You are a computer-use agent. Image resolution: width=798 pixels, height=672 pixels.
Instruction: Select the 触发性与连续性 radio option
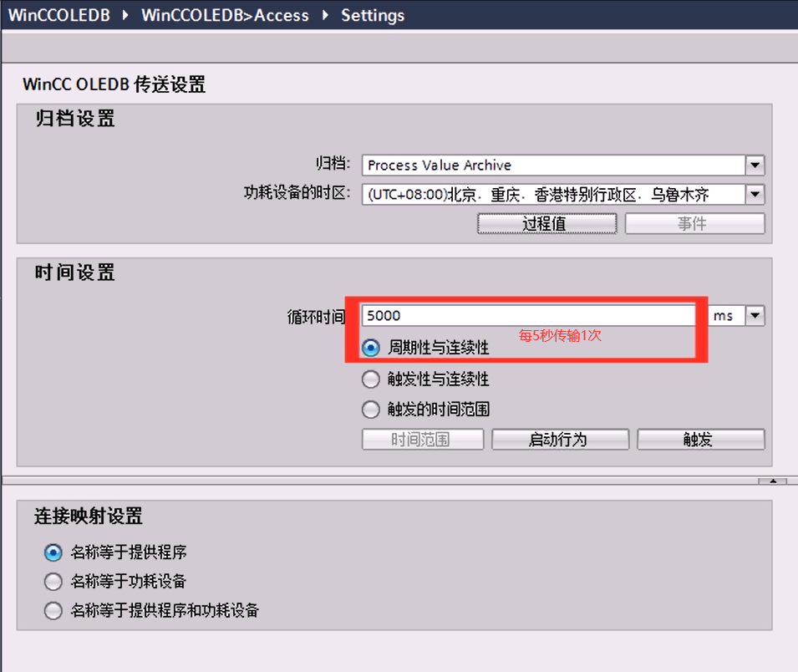(370, 379)
